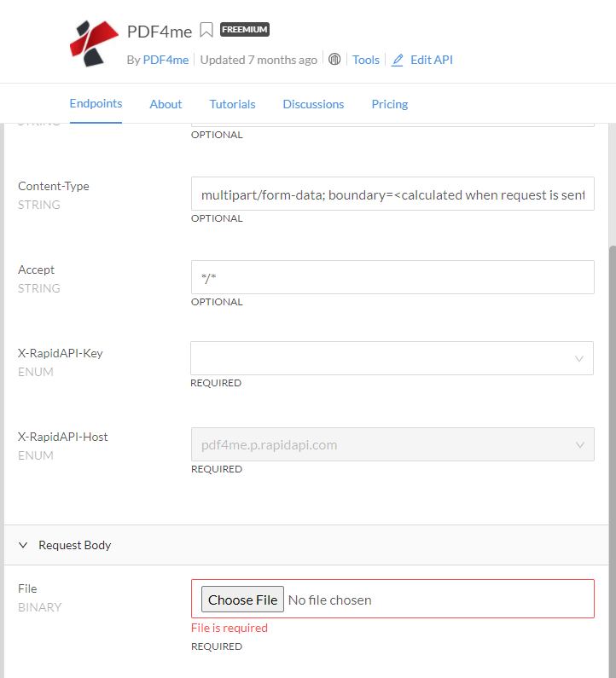Open the X-RapidAPI-Key dropdown
The width and height of the screenshot is (616, 678).
click(392, 358)
